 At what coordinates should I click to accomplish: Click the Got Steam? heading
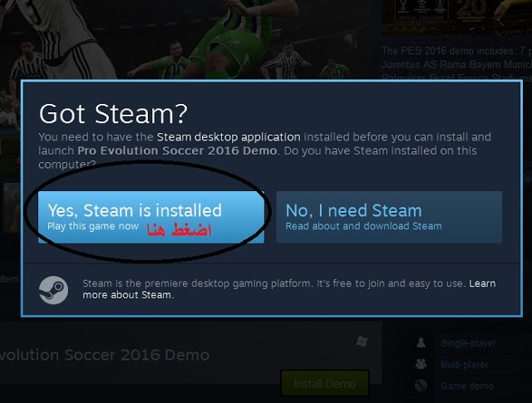(113, 114)
